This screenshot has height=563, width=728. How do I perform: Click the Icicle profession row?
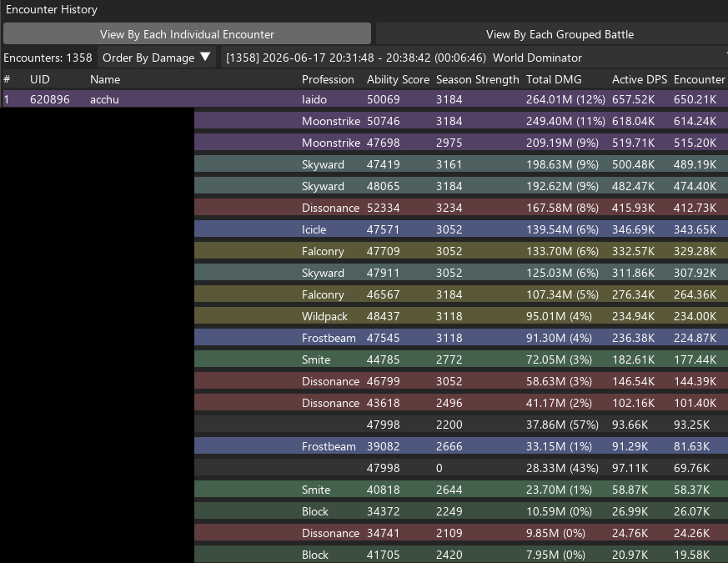pos(461,229)
